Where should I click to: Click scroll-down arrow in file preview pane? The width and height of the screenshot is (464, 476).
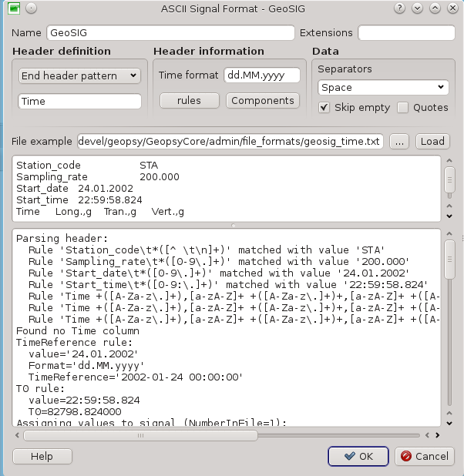[x=449, y=216]
